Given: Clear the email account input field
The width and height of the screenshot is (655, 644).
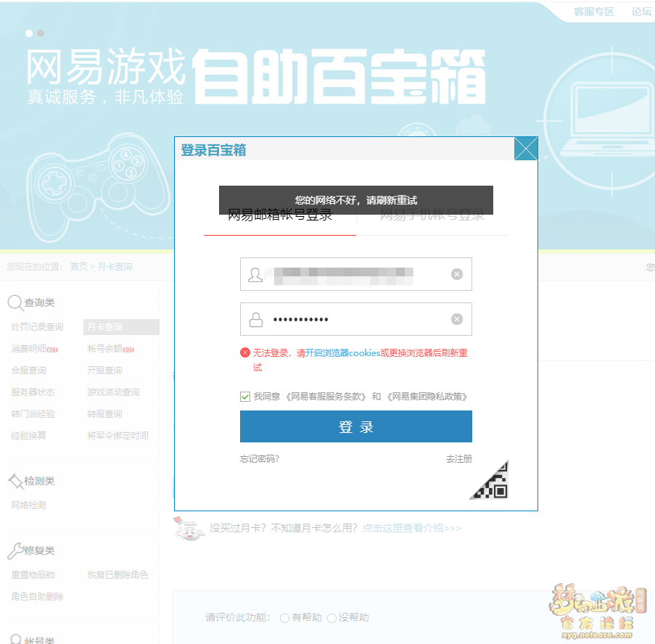Looking at the screenshot, I should (x=457, y=274).
